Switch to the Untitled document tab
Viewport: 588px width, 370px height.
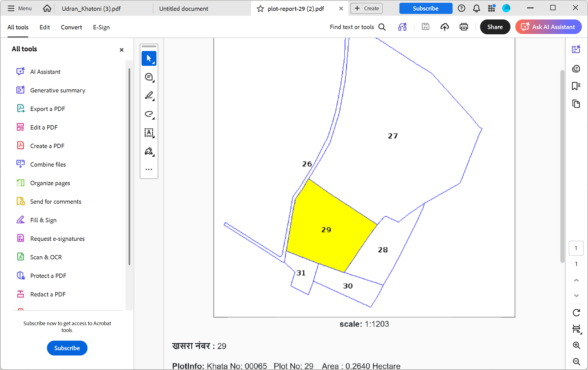[184, 9]
